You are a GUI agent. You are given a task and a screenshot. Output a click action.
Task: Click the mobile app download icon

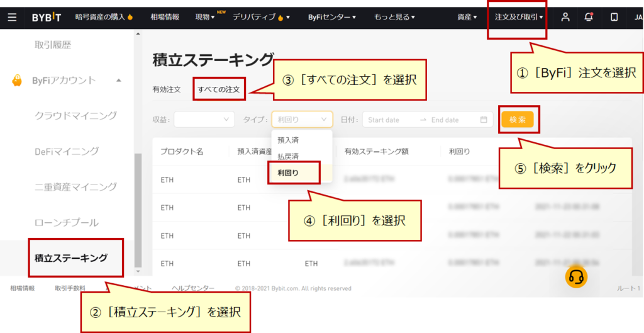(614, 17)
